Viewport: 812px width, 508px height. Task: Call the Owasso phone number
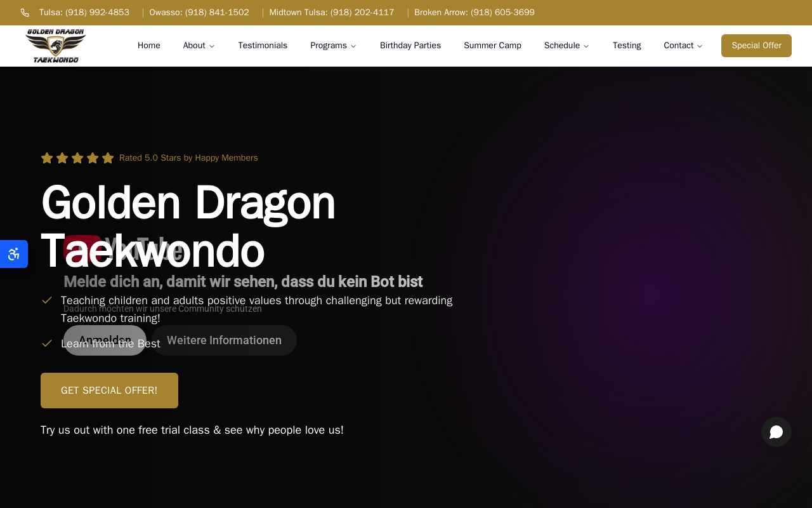[199, 13]
